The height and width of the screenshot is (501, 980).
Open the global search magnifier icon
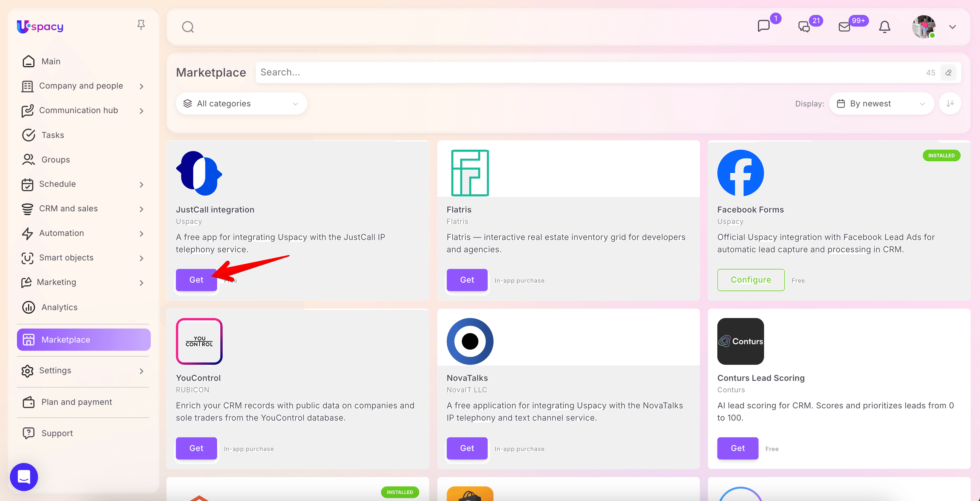pos(188,27)
